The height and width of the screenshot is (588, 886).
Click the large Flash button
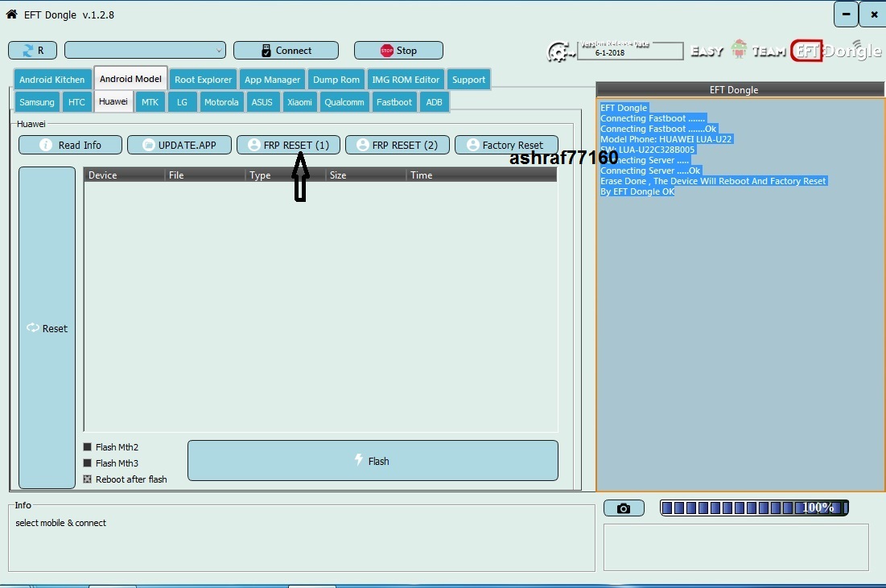pos(373,461)
